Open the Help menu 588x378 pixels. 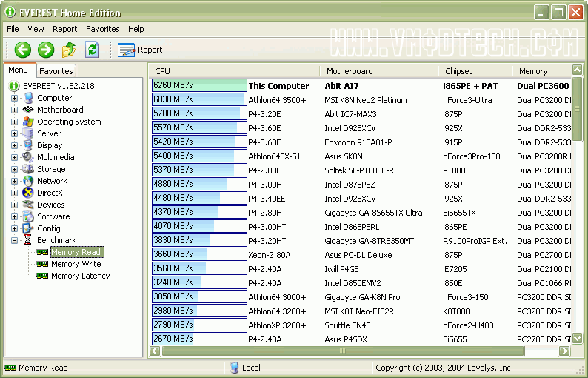click(136, 29)
